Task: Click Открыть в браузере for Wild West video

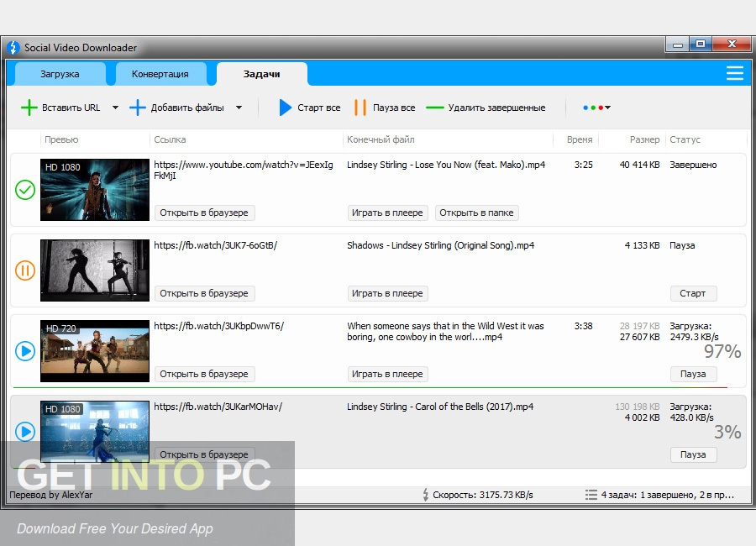Action: pyautogui.click(x=204, y=374)
